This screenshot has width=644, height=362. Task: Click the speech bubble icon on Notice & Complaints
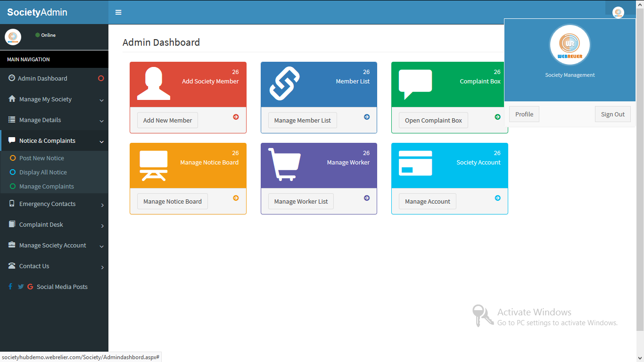click(x=10, y=140)
